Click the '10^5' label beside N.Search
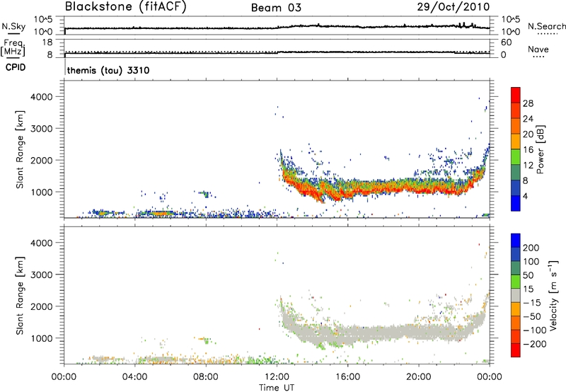The width and height of the screenshot is (566, 392). click(511, 19)
